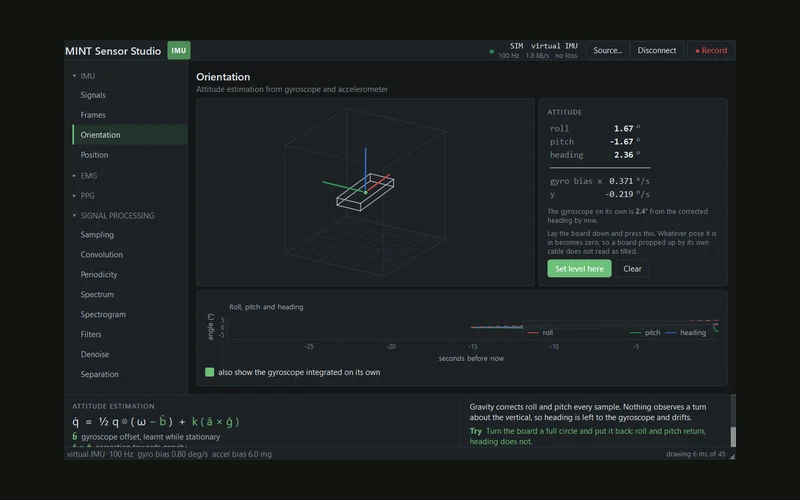Viewport: 800px width, 500px height.
Task: Collapse the IMU tree section
Action: pyautogui.click(x=74, y=76)
